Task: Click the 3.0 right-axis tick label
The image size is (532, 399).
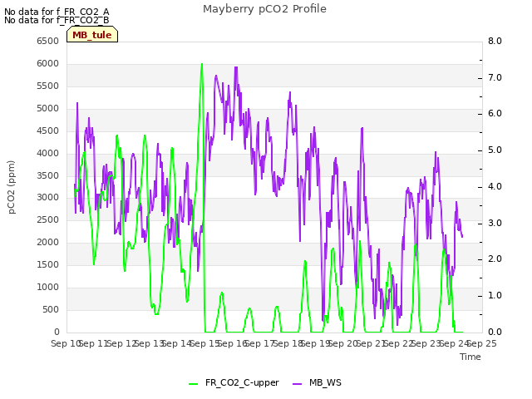Action: (495, 224)
